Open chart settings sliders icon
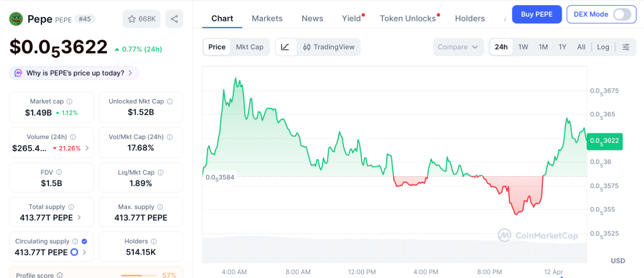Viewport: 644px width, 278px height. pyautogui.click(x=625, y=47)
